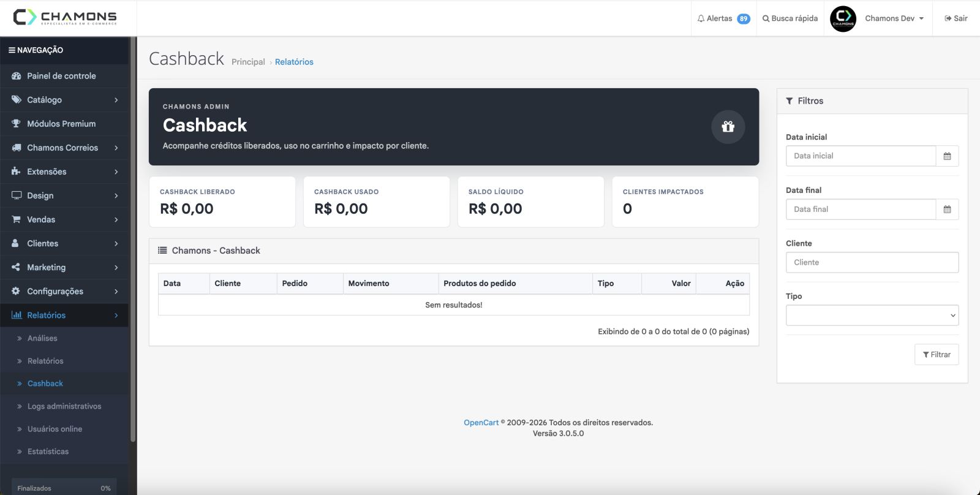Open the Tipo filter dropdown
Viewport: 980px width, 495px height.
point(872,316)
